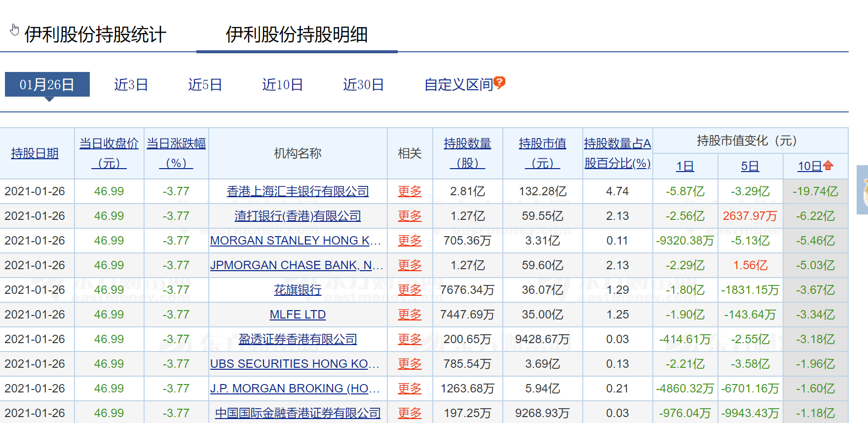Switch to 伊利股份持股统计 tab
The width and height of the screenshot is (868, 423).
coord(95,35)
